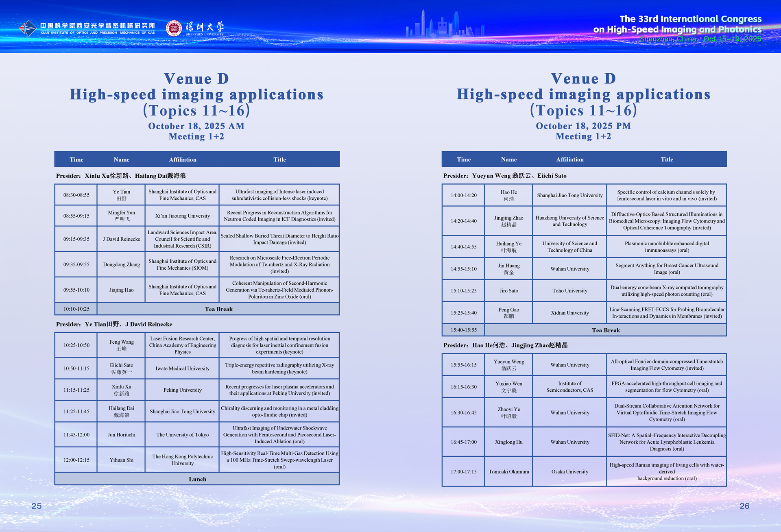Click the 08:30-08:55 Ye Tian row
Viewport: 781px width, 532px height.
(197, 195)
